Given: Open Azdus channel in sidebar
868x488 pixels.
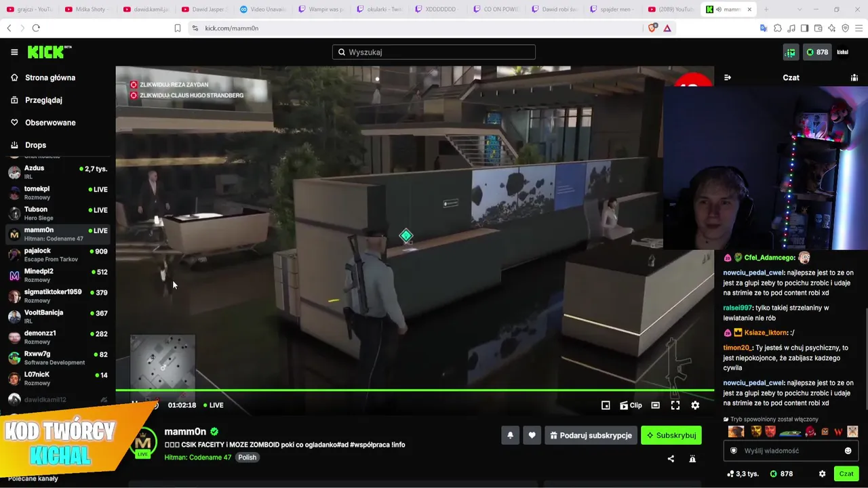Looking at the screenshot, I should [x=58, y=172].
